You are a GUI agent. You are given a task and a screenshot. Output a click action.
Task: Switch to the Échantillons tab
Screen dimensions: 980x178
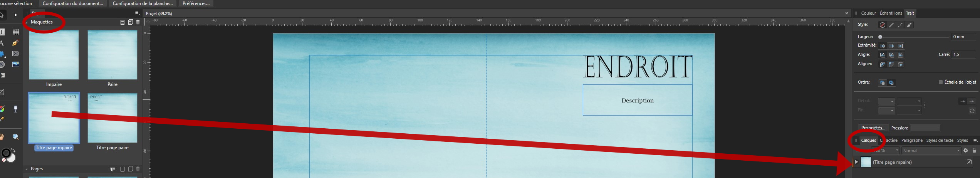[x=891, y=13]
